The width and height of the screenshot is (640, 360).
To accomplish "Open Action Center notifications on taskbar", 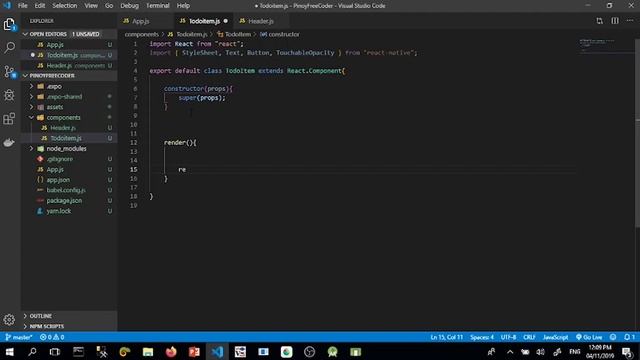I will pyautogui.click(x=627, y=352).
